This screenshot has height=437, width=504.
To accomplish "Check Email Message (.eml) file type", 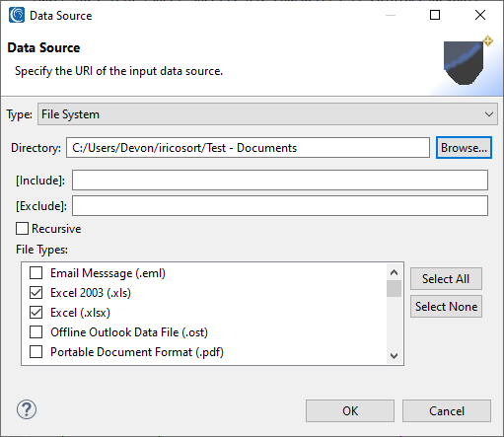I will click(x=36, y=273).
